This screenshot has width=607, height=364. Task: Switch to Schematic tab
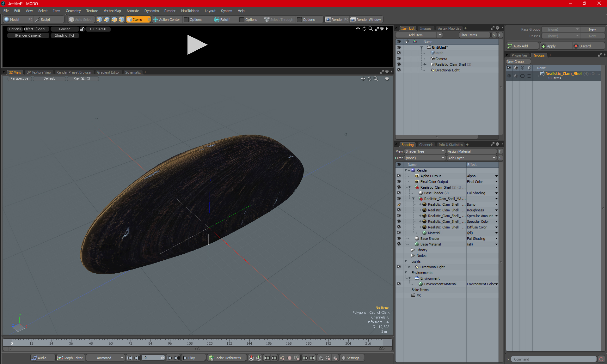[x=133, y=72]
